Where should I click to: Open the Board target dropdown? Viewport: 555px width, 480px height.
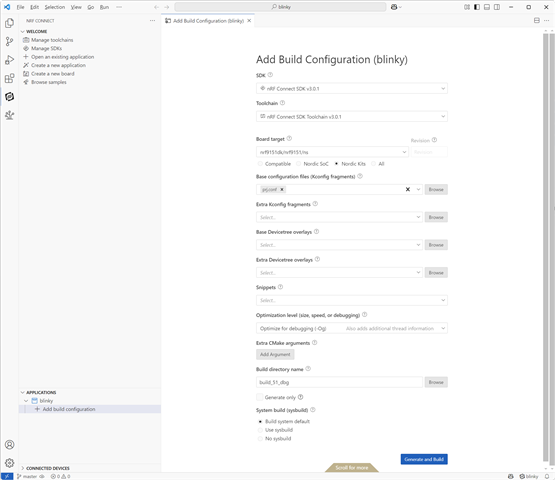pyautogui.click(x=332, y=152)
